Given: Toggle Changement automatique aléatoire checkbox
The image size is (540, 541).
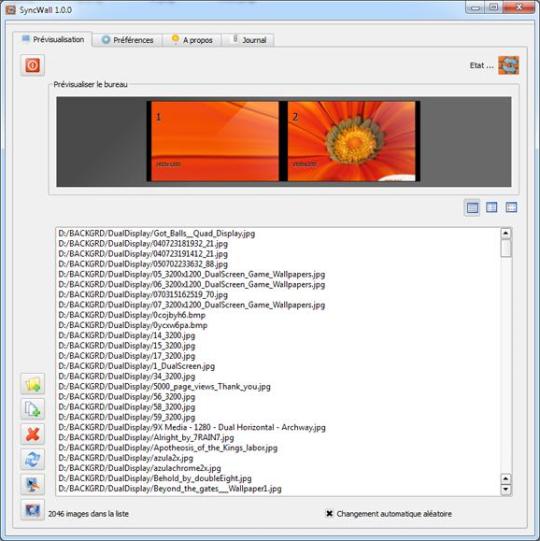Looking at the screenshot, I should tap(330, 513).
